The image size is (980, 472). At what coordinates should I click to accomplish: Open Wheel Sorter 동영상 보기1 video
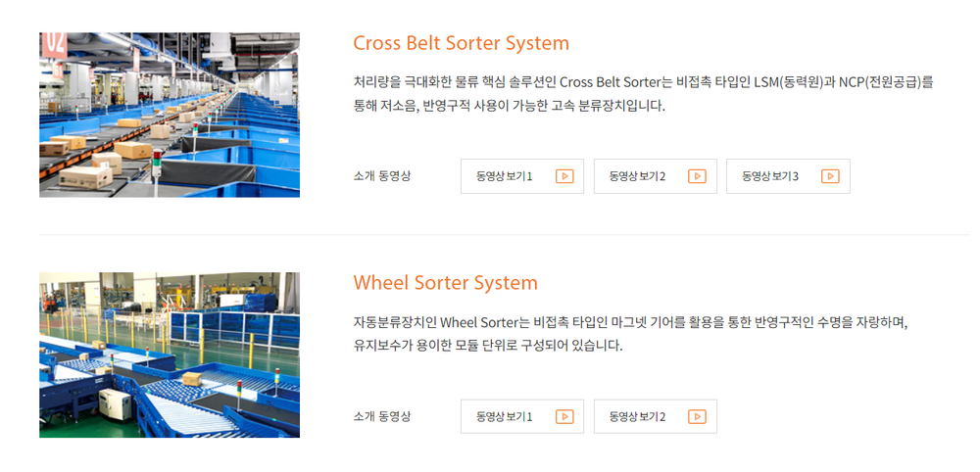pos(521,416)
